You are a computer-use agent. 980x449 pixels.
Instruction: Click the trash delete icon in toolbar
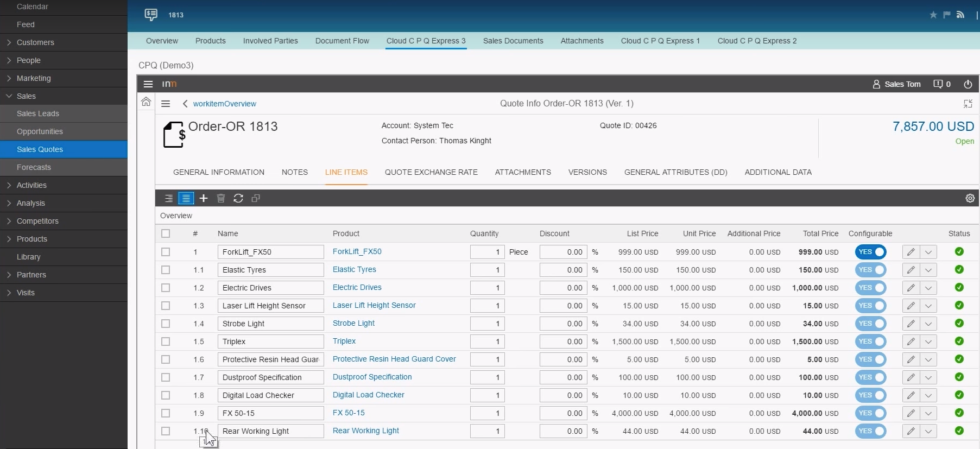click(221, 198)
